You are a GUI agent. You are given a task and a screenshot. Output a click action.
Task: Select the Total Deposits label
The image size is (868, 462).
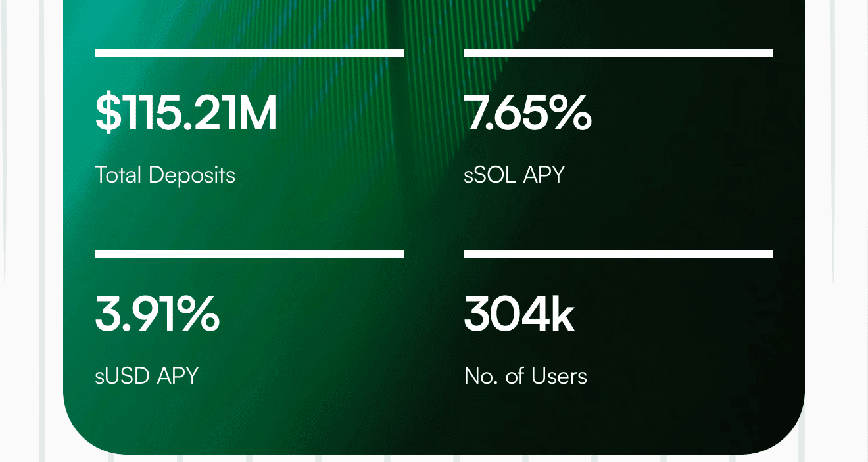point(165,175)
